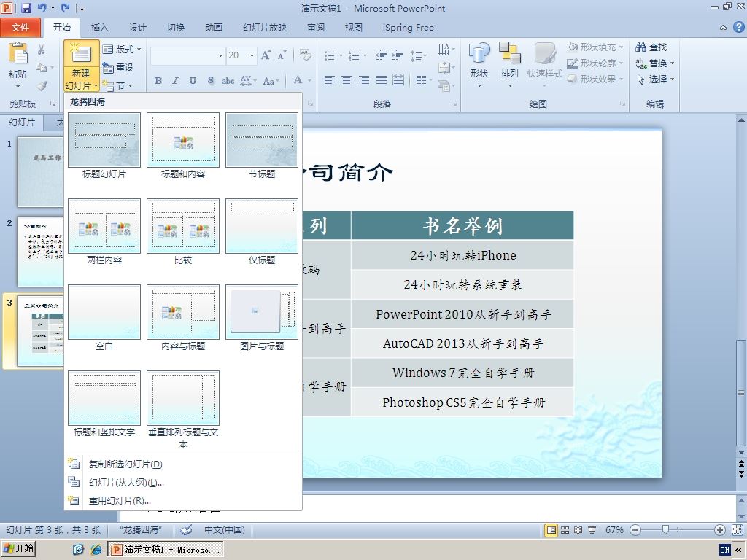Center text in paragraph group
The height and width of the screenshot is (560, 747).
pos(347,80)
